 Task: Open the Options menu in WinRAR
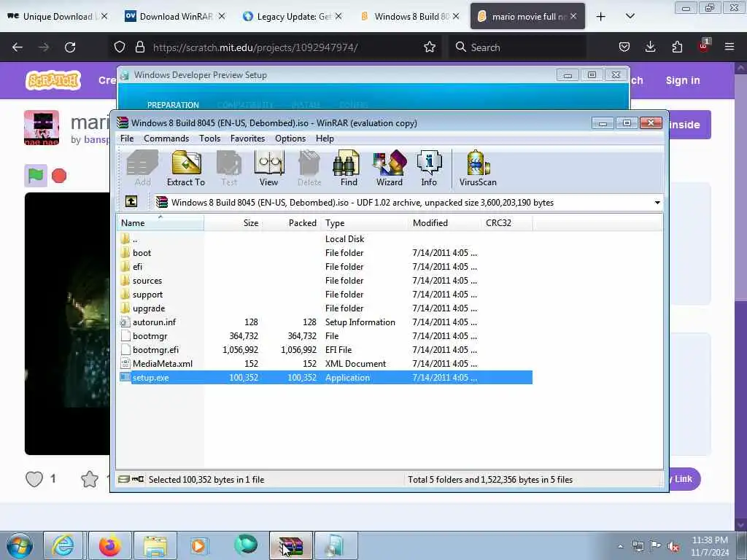(290, 138)
